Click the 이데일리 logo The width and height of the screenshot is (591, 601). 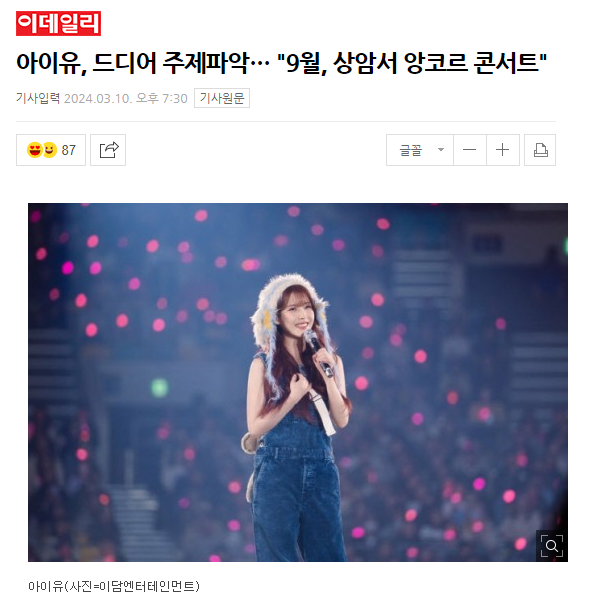[x=58, y=23]
